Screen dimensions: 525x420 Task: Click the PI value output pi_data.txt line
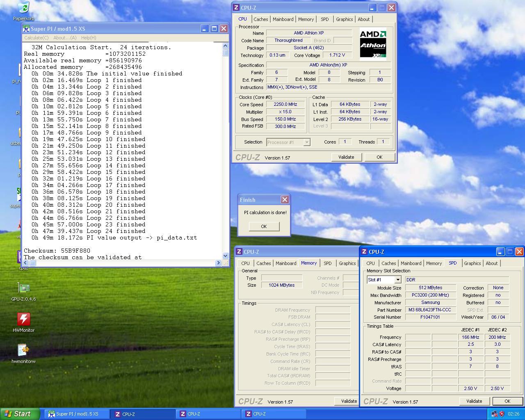[114, 237]
